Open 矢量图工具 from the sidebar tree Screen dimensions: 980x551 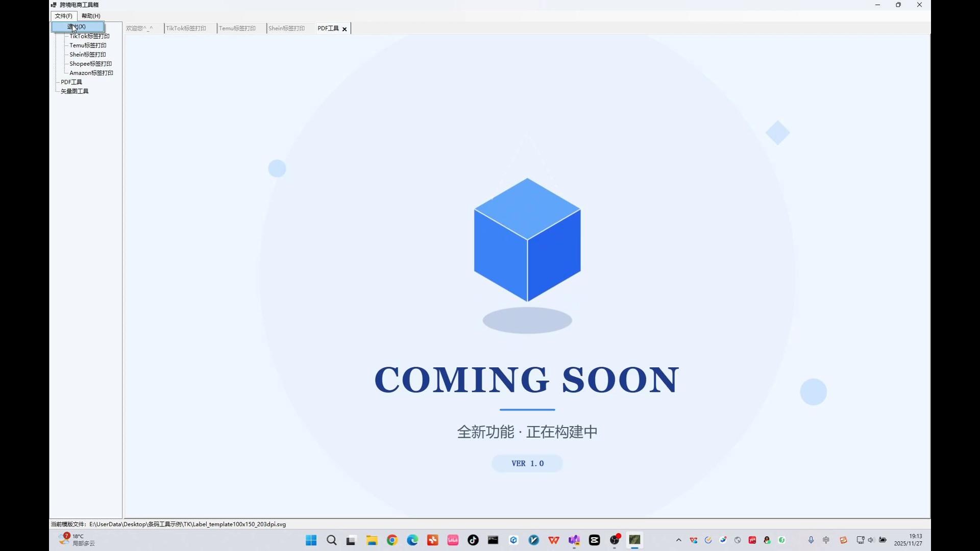point(75,91)
